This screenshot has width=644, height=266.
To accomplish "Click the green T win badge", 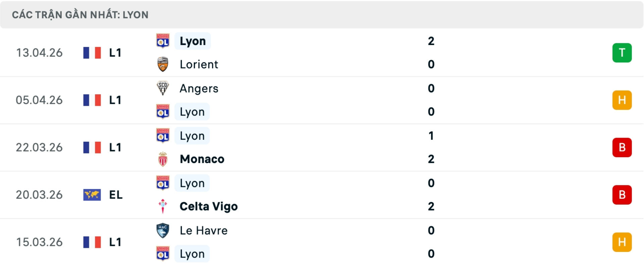I will (x=622, y=53).
